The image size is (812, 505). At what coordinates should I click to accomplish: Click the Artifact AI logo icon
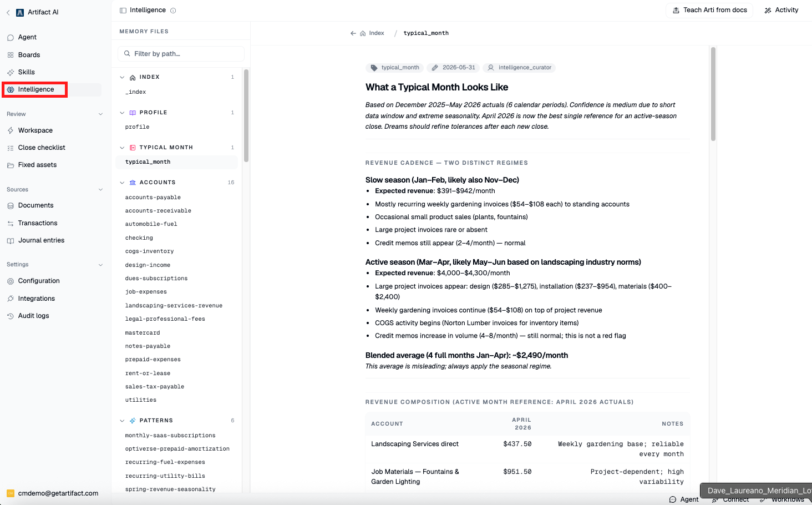20,12
